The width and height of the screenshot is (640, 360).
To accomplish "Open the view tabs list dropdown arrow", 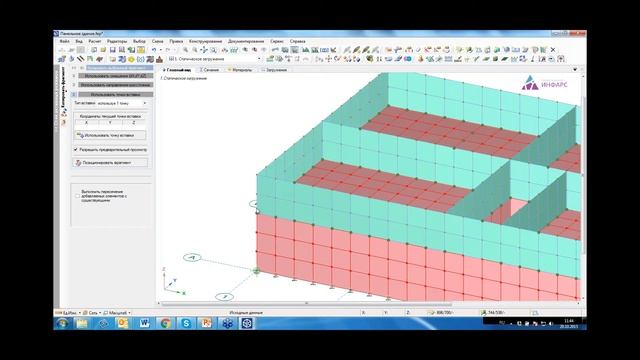I will (x=575, y=70).
